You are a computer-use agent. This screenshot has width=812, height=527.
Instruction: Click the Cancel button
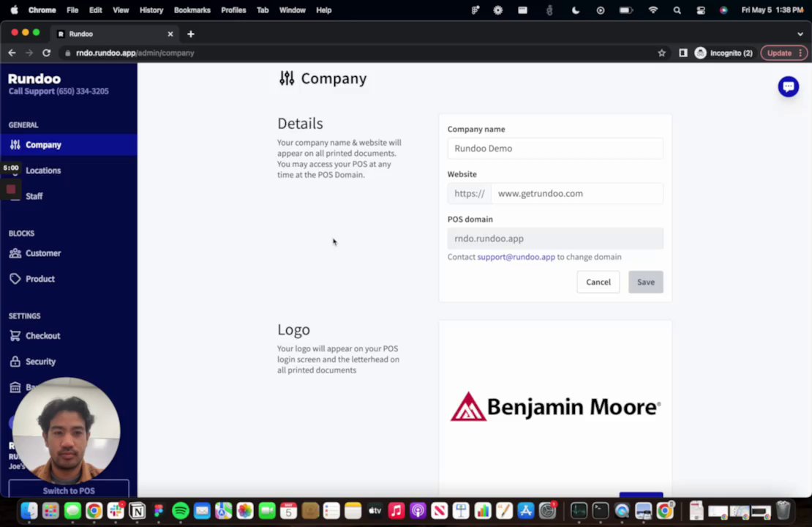tap(598, 282)
